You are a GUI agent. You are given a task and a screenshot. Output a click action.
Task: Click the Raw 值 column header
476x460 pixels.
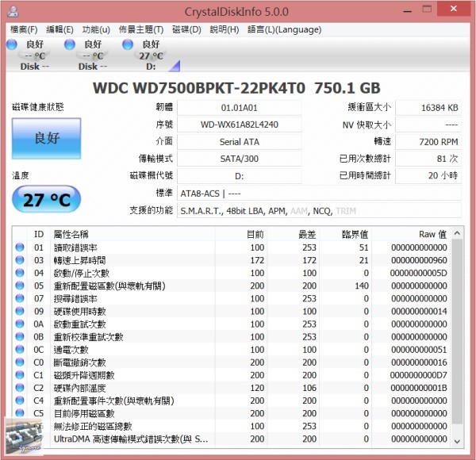pyautogui.click(x=411, y=234)
